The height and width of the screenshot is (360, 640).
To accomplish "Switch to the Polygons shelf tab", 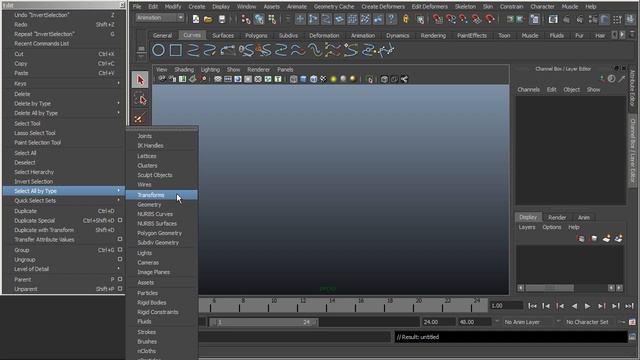I will tap(256, 36).
